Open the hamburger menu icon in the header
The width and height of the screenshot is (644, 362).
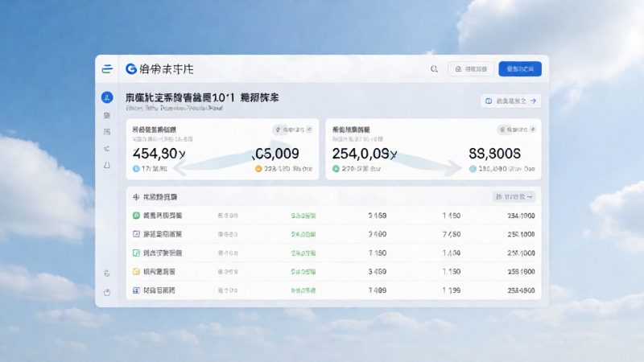click(x=107, y=69)
